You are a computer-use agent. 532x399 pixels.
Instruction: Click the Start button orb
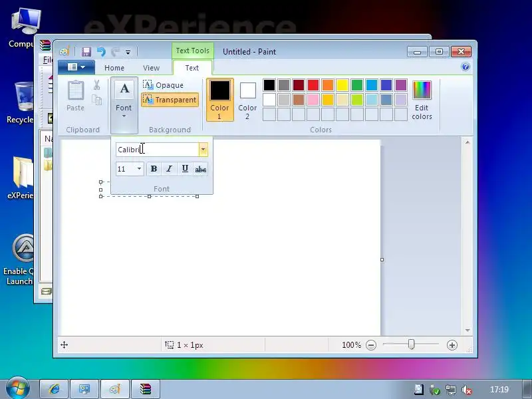(x=17, y=388)
